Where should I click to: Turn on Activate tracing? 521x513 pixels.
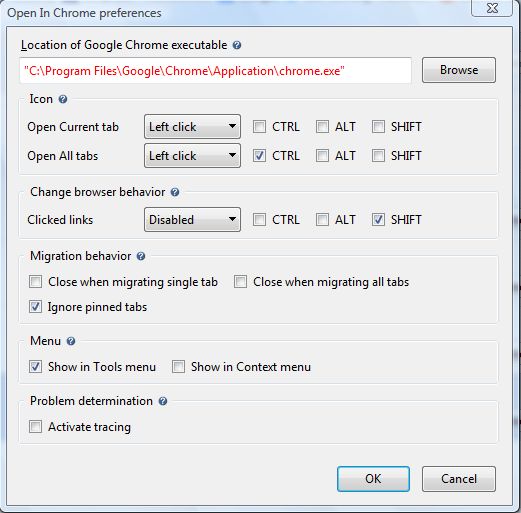pyautogui.click(x=35, y=427)
